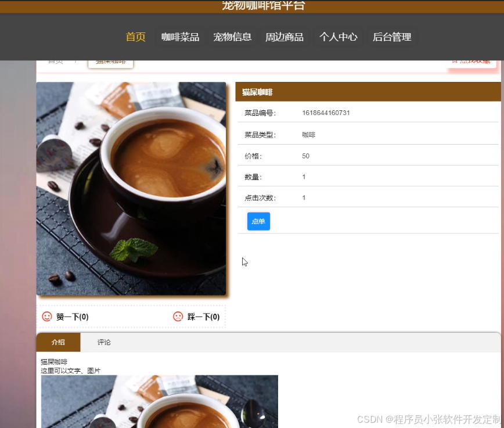Screen dimensions: 504x428
Task: Switch to the 评论 comments tab
Action: pos(104,342)
